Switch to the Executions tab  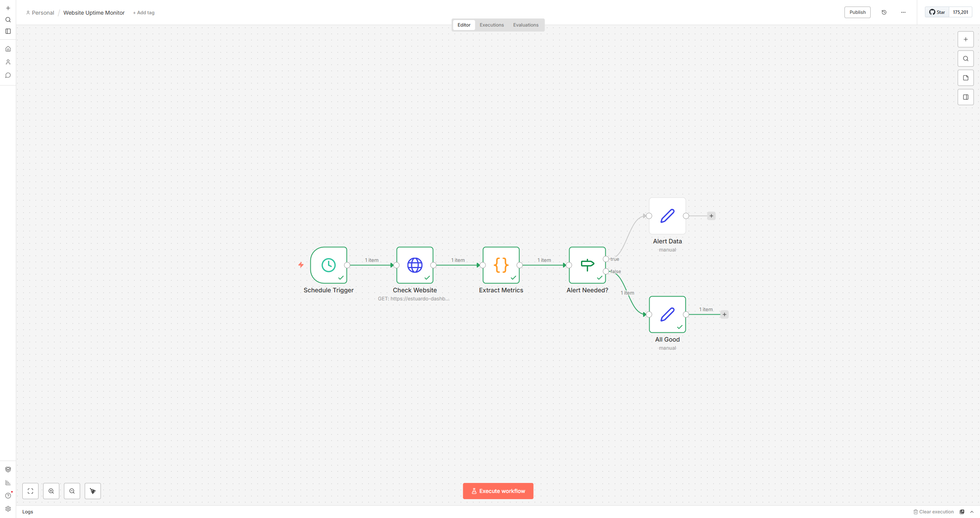point(492,25)
